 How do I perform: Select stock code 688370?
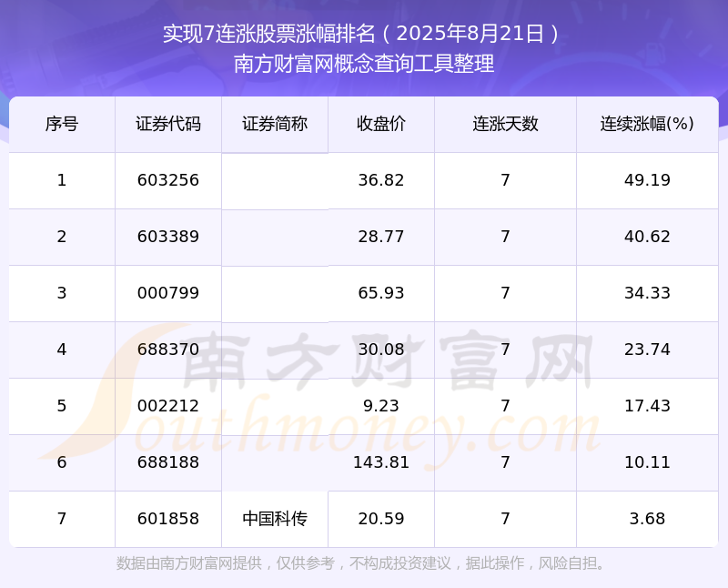(168, 350)
